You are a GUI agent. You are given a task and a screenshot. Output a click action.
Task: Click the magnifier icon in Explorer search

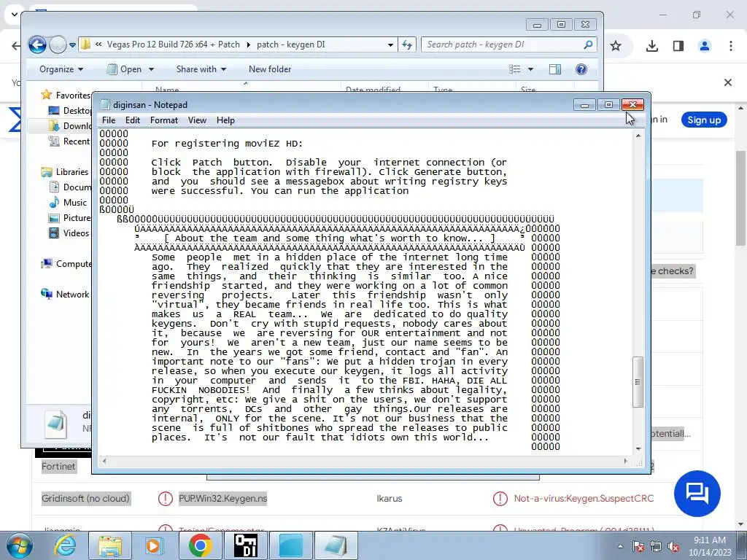[x=589, y=44]
